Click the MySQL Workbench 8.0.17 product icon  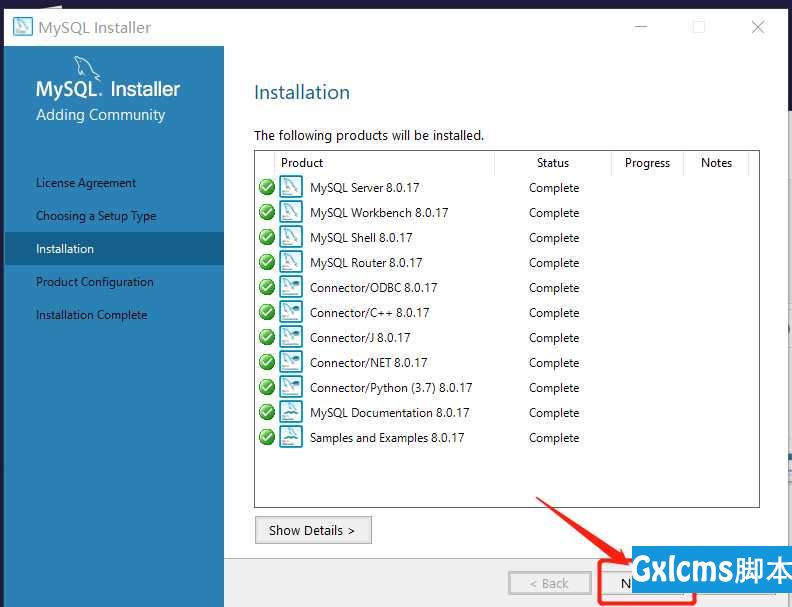coord(291,212)
